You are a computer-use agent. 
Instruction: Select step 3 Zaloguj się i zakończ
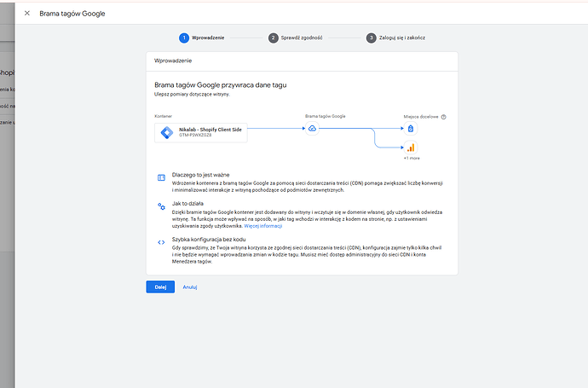[395, 38]
